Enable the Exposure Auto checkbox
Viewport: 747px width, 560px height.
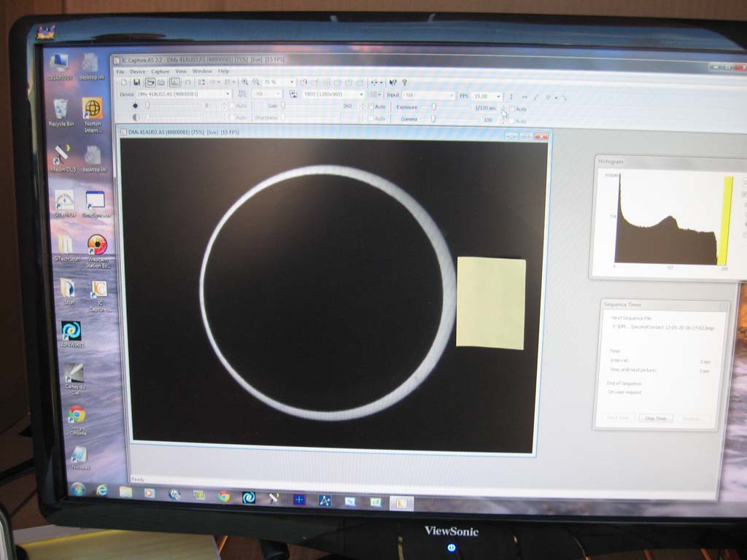512,109
